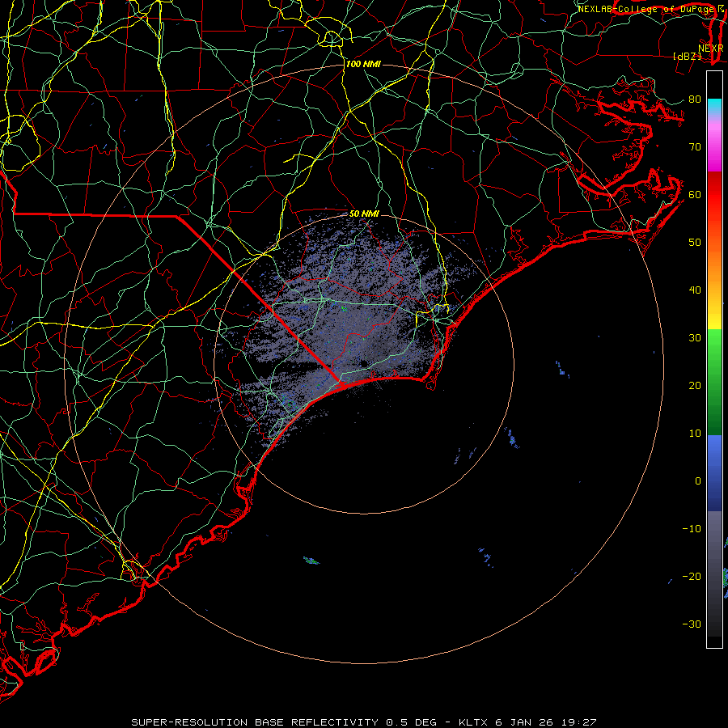Pick the gray segment of the color bar
Viewport: 728px width, 728px height.
click(714, 548)
